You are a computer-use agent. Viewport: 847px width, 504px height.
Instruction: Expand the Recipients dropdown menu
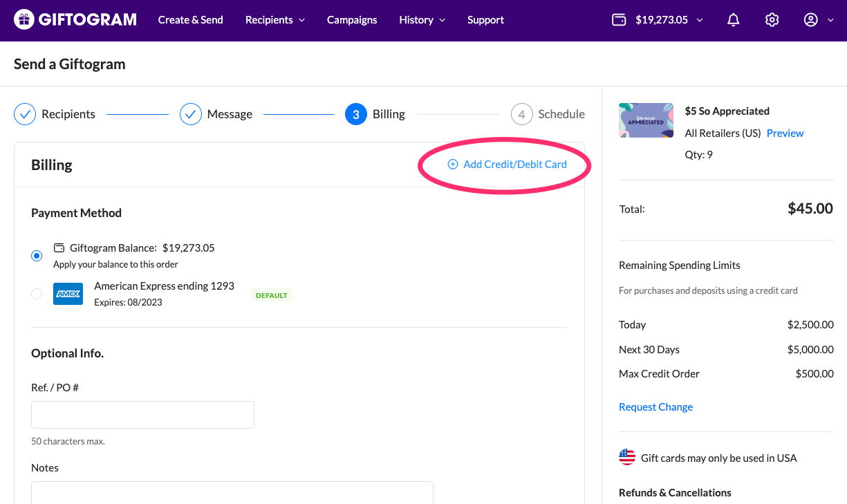click(x=274, y=20)
